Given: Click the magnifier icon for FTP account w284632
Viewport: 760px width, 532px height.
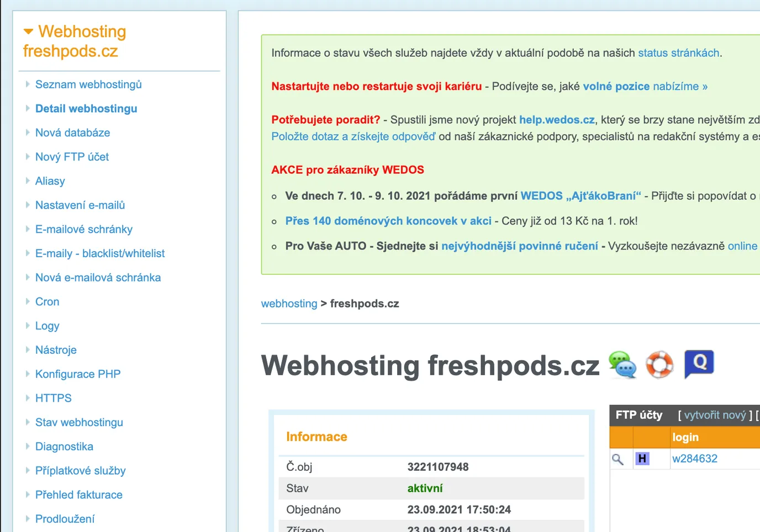Looking at the screenshot, I should (617, 459).
